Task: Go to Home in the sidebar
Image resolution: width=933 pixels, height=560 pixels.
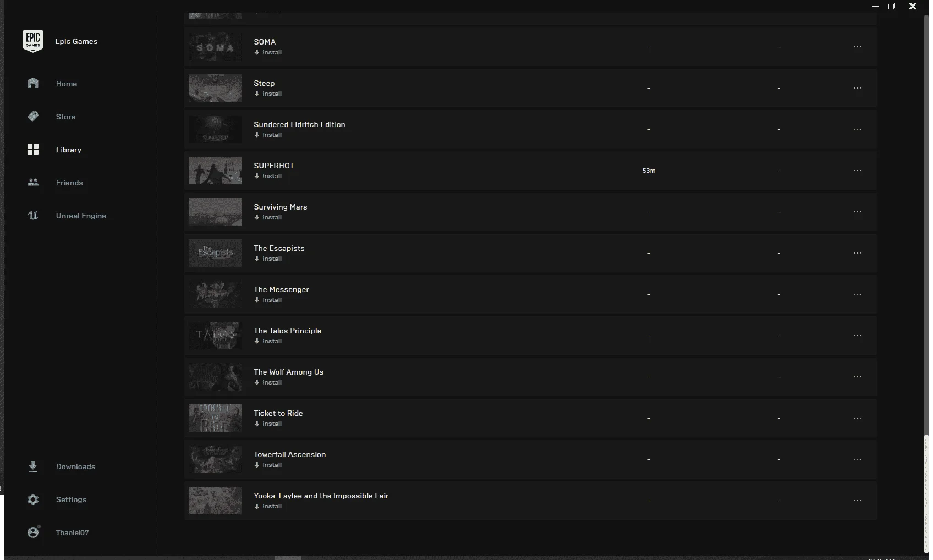Action: [x=67, y=84]
